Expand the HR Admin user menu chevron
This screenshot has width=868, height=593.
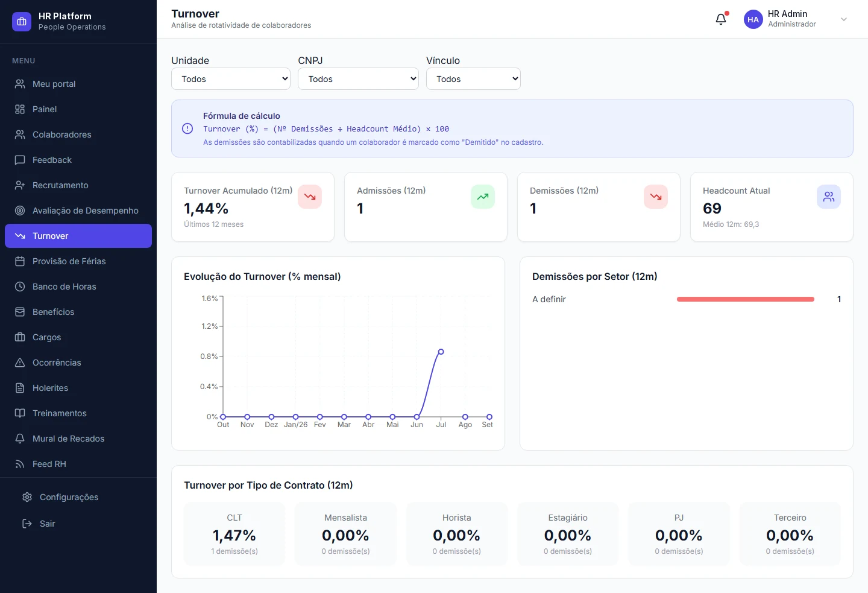pos(844,19)
